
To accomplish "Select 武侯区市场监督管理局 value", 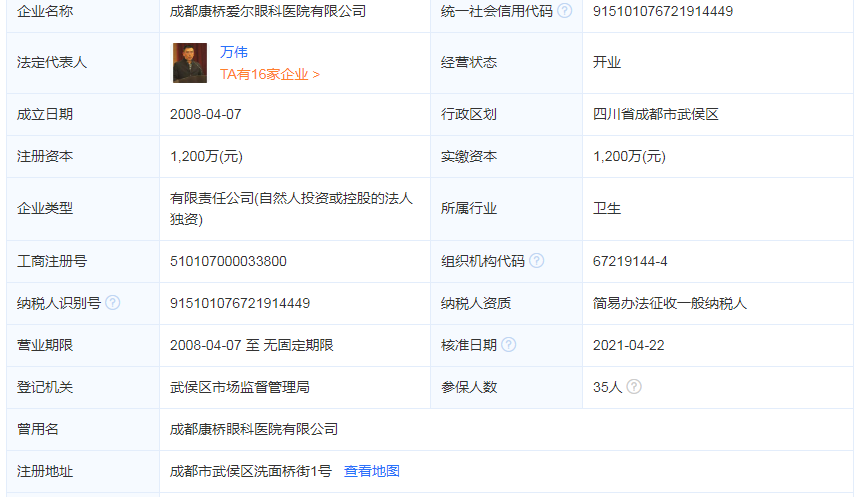I will pos(240,387).
